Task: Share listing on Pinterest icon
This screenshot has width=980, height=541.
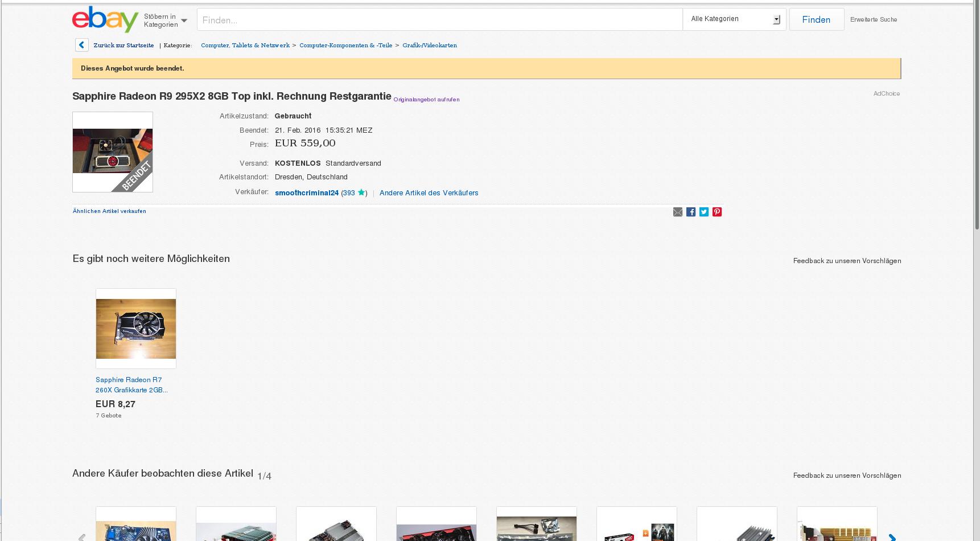Action: click(717, 212)
